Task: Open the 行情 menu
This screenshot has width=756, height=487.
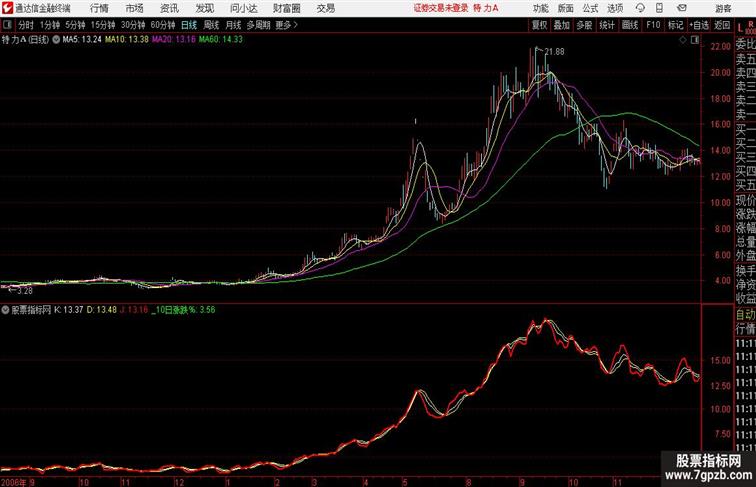Action: tap(99, 8)
